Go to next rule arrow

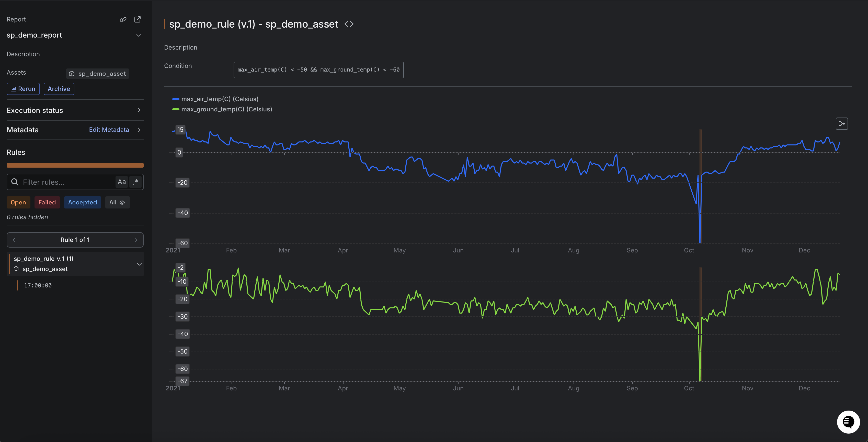[x=136, y=240]
